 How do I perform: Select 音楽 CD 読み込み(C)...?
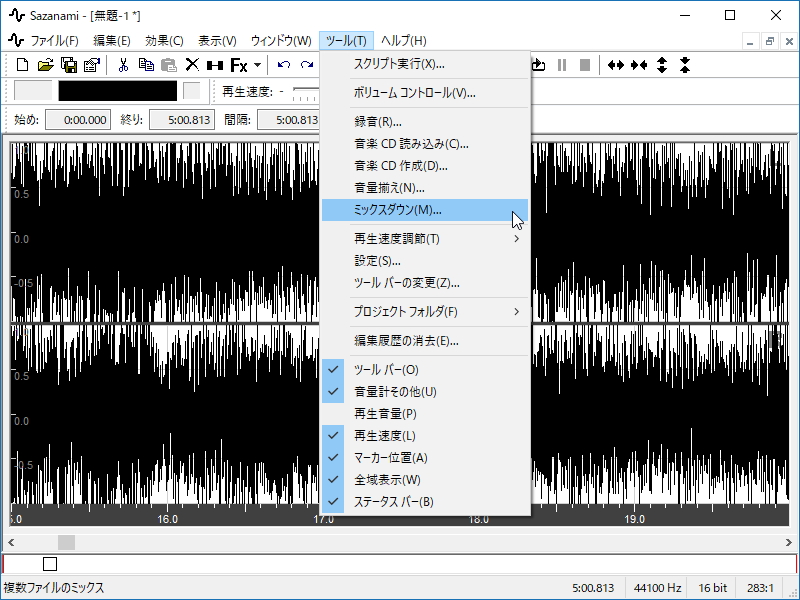[425, 144]
